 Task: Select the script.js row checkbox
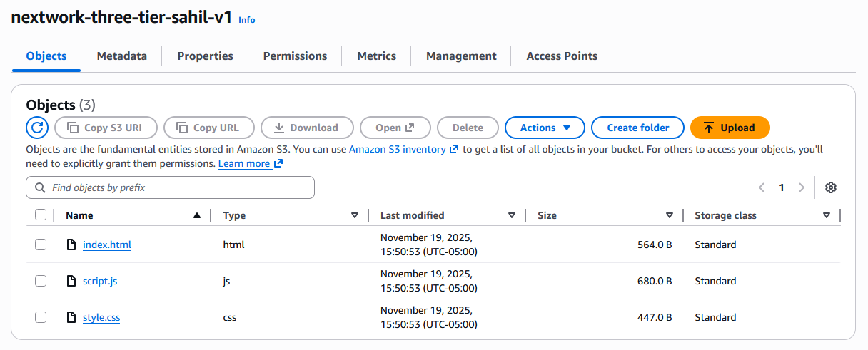pyautogui.click(x=41, y=281)
